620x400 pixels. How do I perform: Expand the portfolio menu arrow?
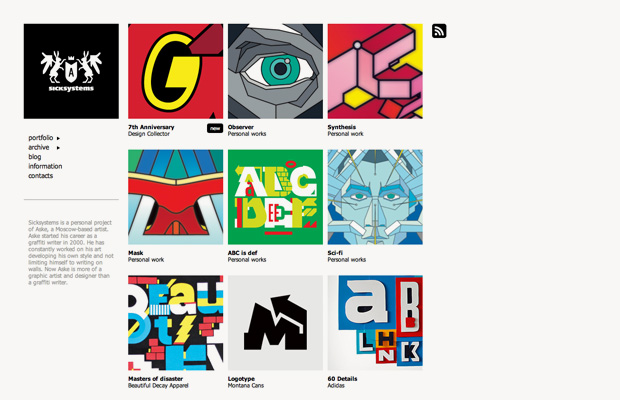[x=58, y=138]
